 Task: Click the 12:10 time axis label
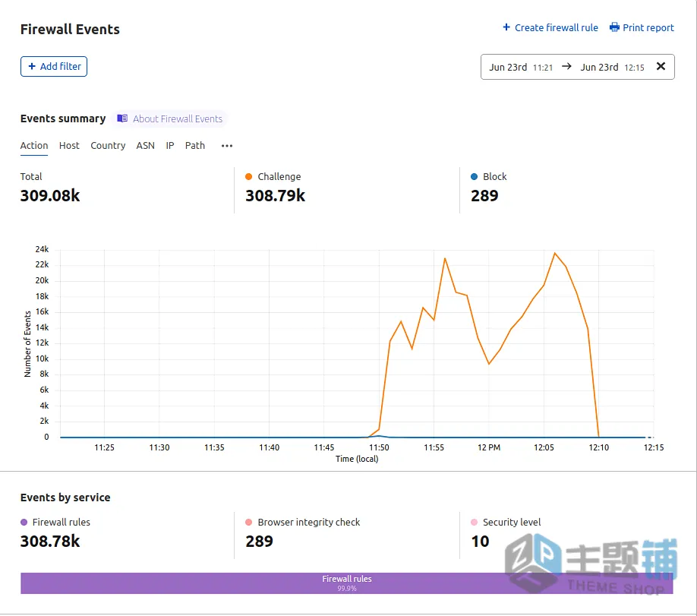(x=599, y=447)
